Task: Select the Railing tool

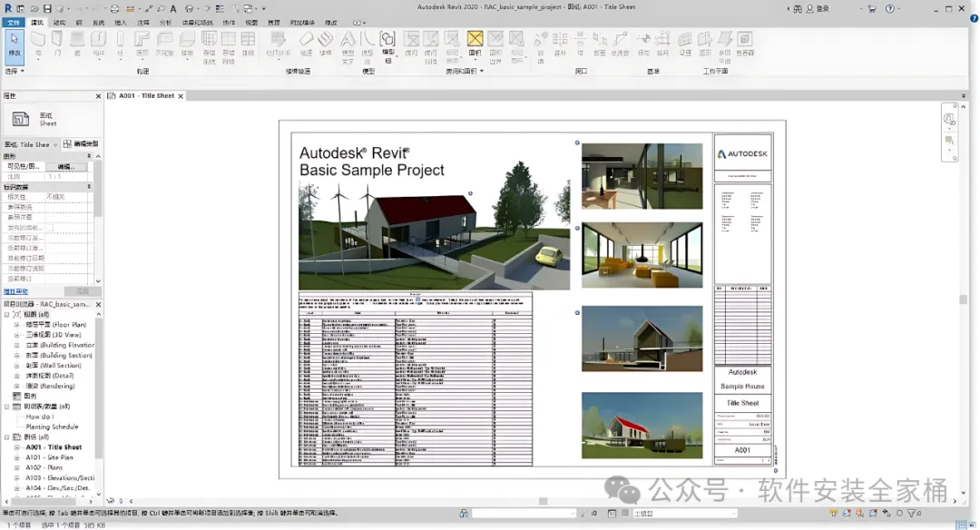Action: [x=278, y=44]
